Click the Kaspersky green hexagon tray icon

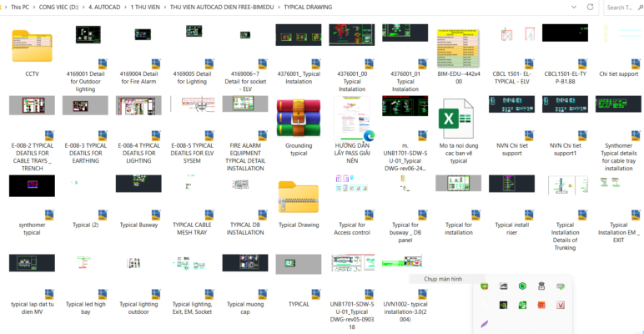[x=521, y=286]
